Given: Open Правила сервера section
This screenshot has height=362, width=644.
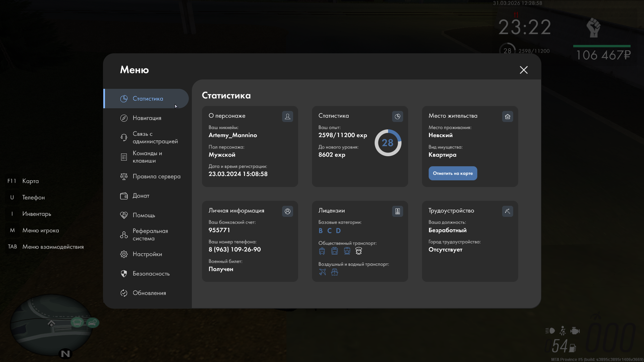Looking at the screenshot, I should coord(156,176).
